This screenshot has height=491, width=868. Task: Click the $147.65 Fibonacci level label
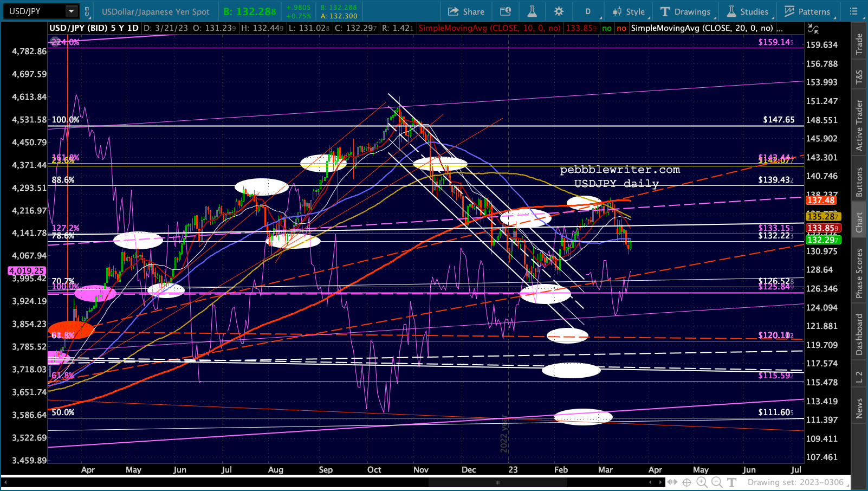[779, 120]
